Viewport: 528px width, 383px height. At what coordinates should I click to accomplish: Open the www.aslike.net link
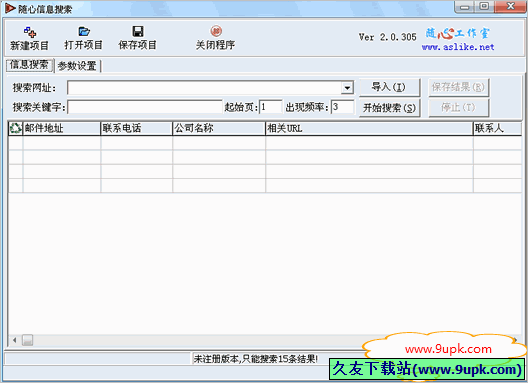[x=458, y=47]
